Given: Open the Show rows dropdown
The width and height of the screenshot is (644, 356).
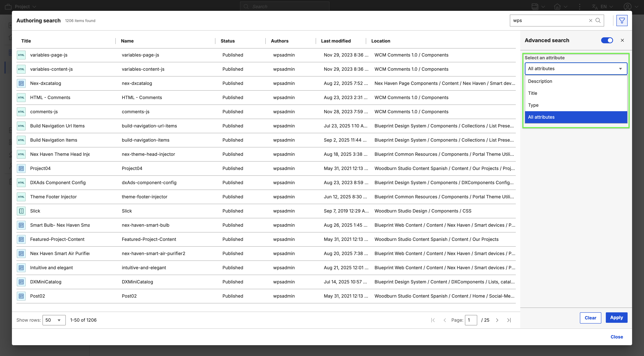Looking at the screenshot, I should pos(54,320).
